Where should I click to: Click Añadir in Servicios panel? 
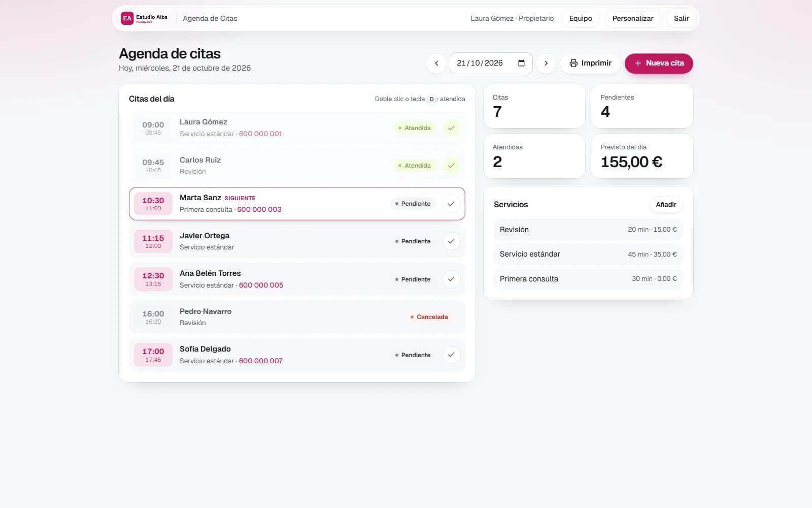click(666, 205)
